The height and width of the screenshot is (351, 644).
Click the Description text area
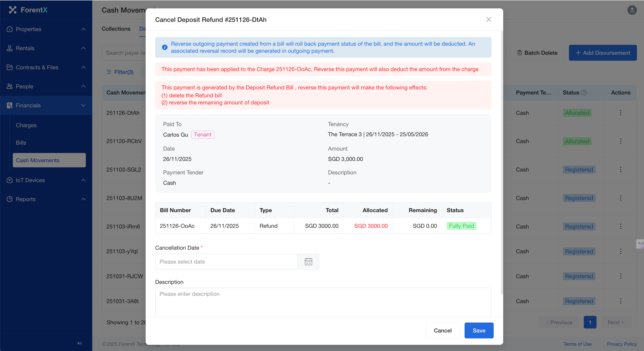(x=323, y=301)
